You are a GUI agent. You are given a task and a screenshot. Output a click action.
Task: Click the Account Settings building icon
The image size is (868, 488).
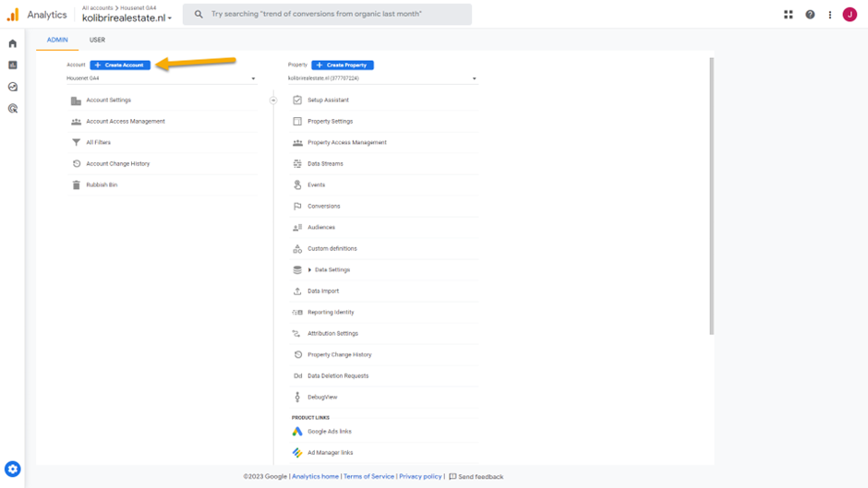(76, 101)
